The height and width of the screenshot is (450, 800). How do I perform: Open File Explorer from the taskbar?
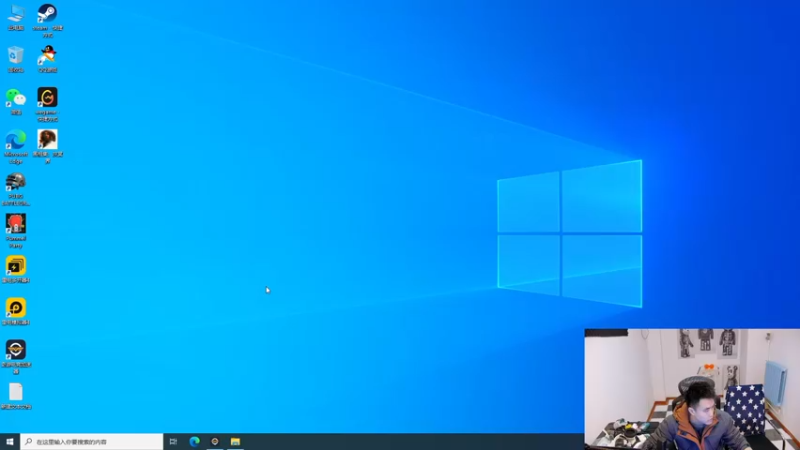235,442
